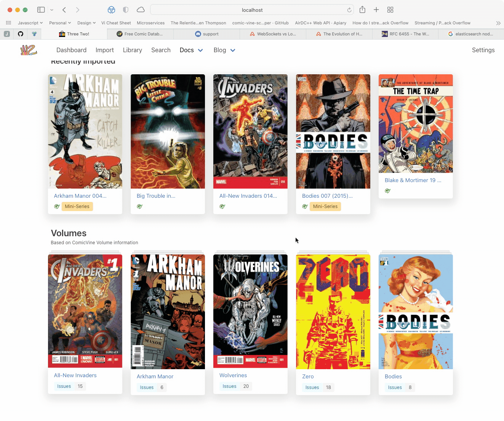Click the localhost address bar
The width and height of the screenshot is (504, 421).
coord(252,10)
